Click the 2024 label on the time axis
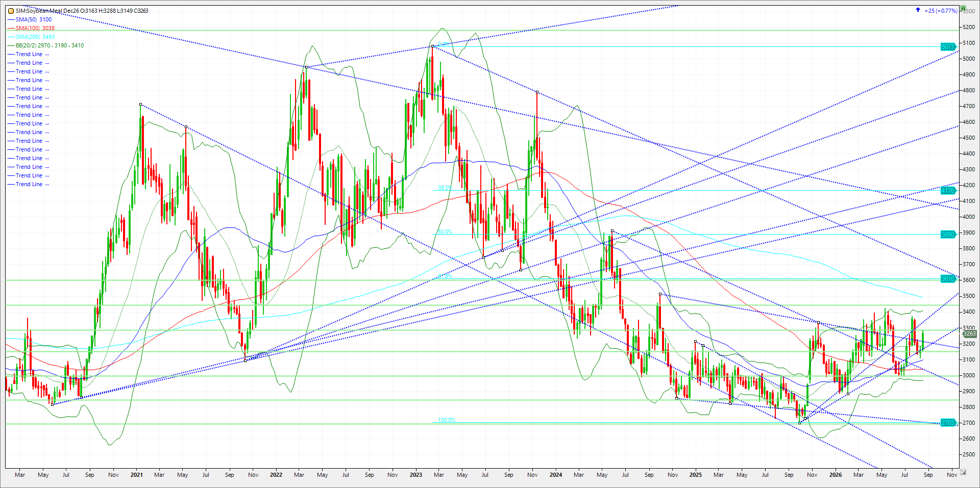This screenshot has height=488, width=980. click(x=556, y=475)
